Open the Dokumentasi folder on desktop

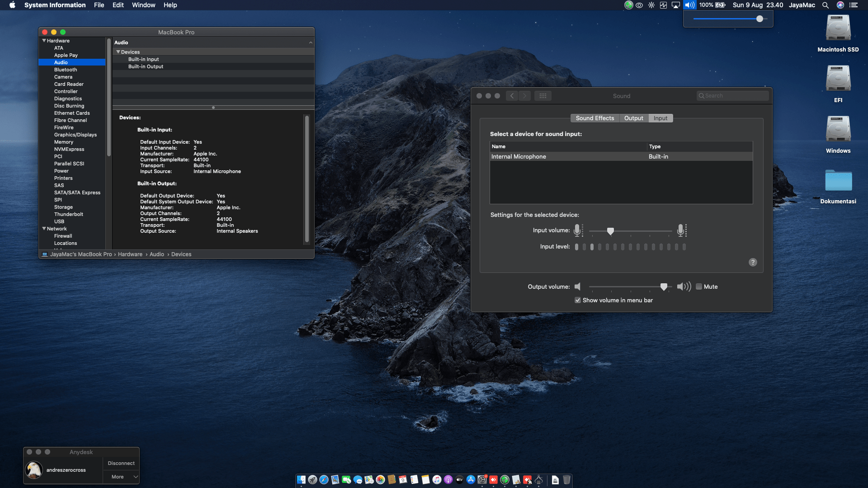[838, 181]
